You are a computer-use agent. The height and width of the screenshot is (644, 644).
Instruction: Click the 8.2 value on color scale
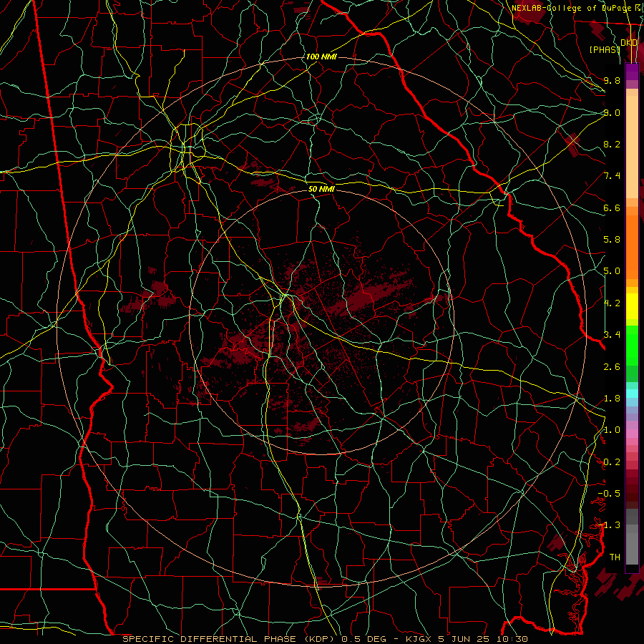[612, 144]
